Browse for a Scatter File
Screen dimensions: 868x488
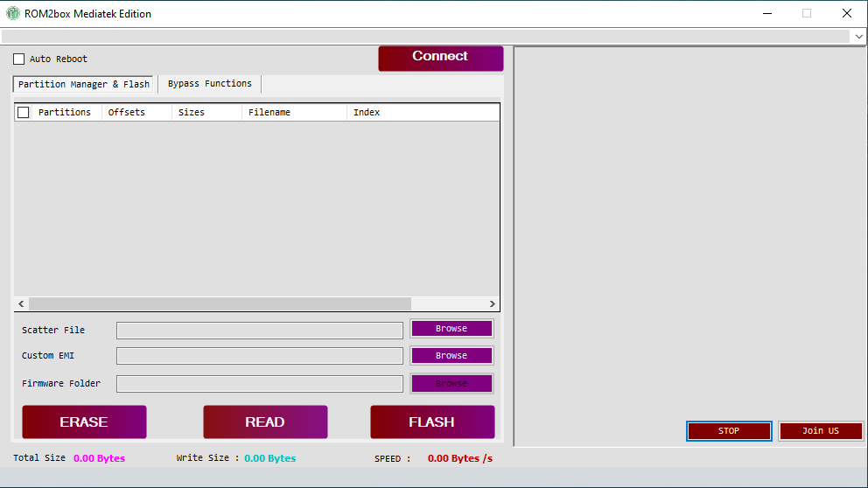tap(451, 329)
